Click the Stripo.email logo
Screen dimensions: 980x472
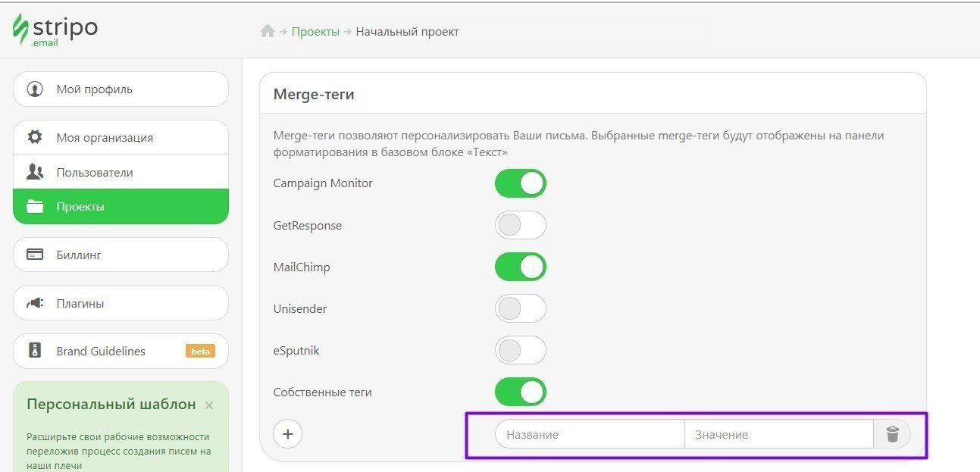pos(53,29)
